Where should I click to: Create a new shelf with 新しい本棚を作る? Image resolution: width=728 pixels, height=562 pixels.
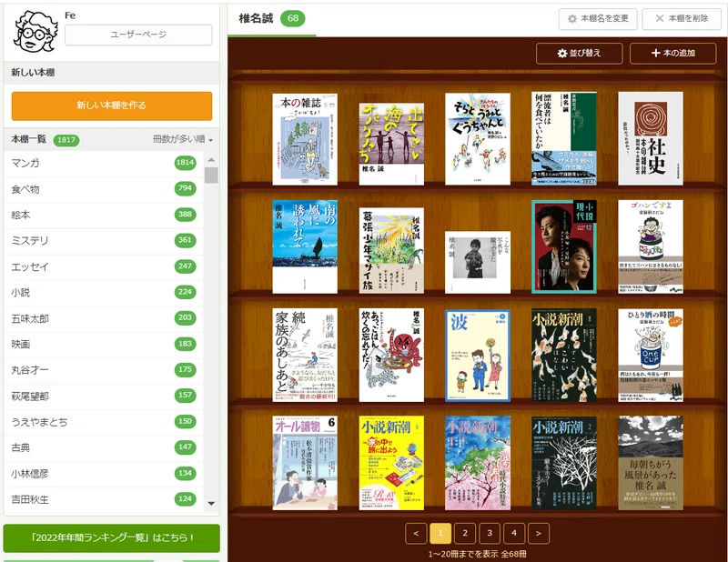click(x=112, y=105)
